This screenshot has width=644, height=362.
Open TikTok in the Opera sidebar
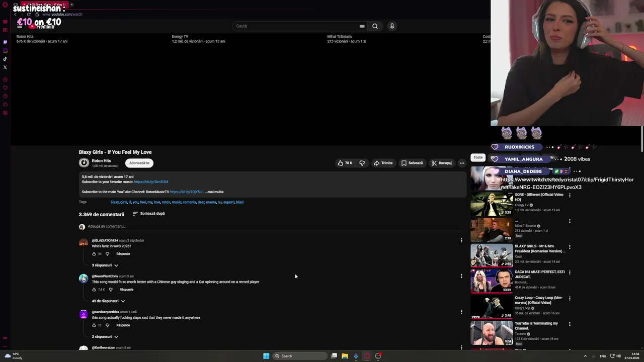coord(5,59)
